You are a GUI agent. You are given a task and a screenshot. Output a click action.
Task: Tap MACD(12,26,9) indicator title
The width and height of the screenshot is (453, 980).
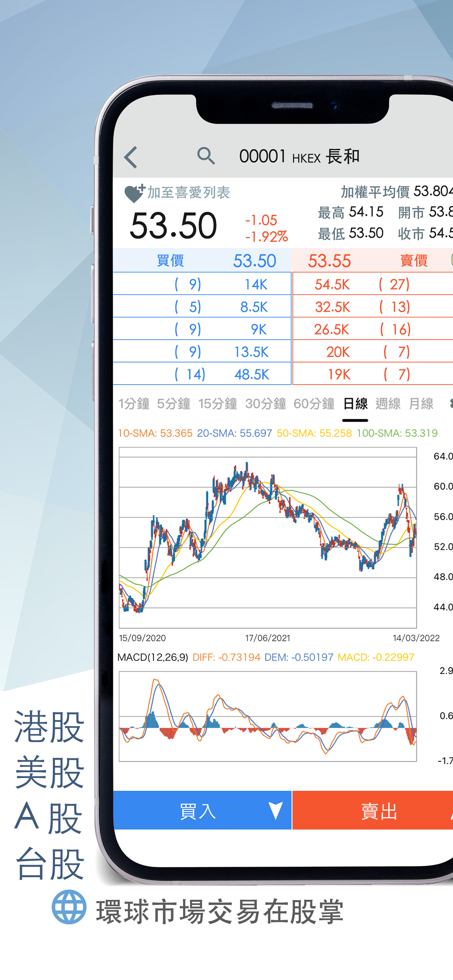[153, 657]
